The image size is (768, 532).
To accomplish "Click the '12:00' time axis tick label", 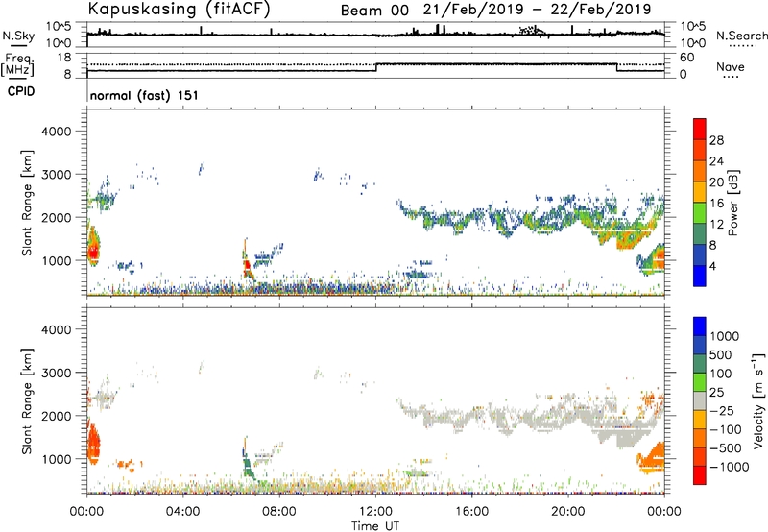I will [x=375, y=512].
